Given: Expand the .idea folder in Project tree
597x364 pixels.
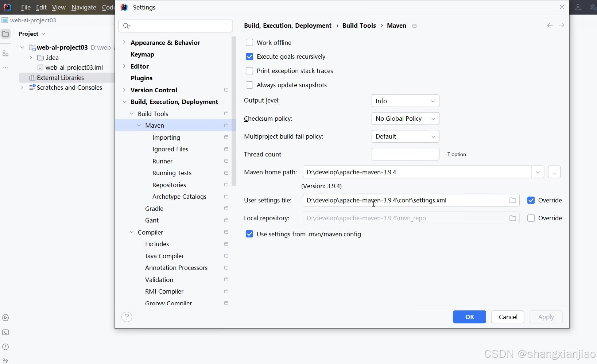Looking at the screenshot, I should (x=31, y=58).
